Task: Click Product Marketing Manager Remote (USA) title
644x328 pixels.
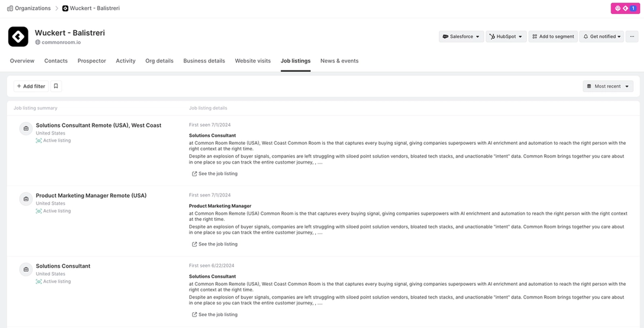Action: pyautogui.click(x=91, y=196)
